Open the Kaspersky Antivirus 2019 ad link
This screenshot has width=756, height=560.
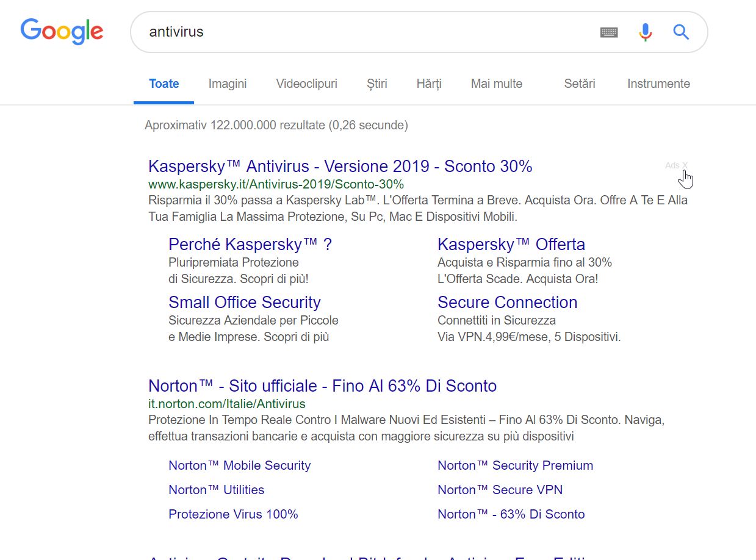click(x=340, y=165)
